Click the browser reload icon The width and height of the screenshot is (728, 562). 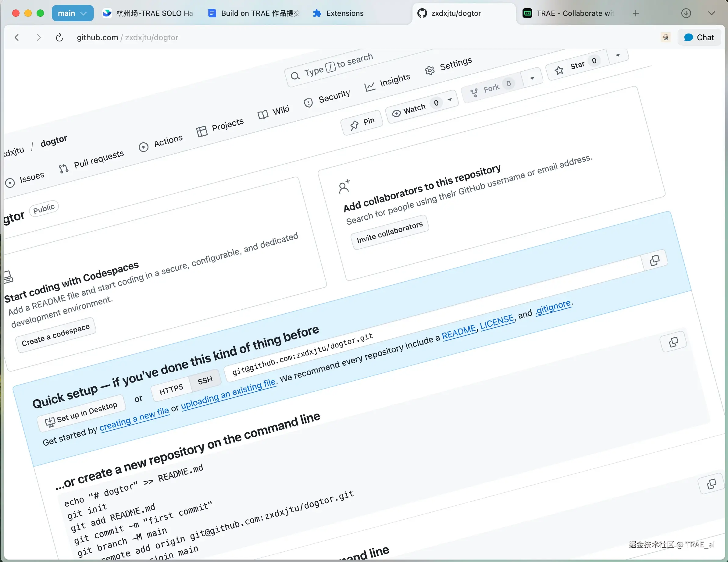click(59, 37)
